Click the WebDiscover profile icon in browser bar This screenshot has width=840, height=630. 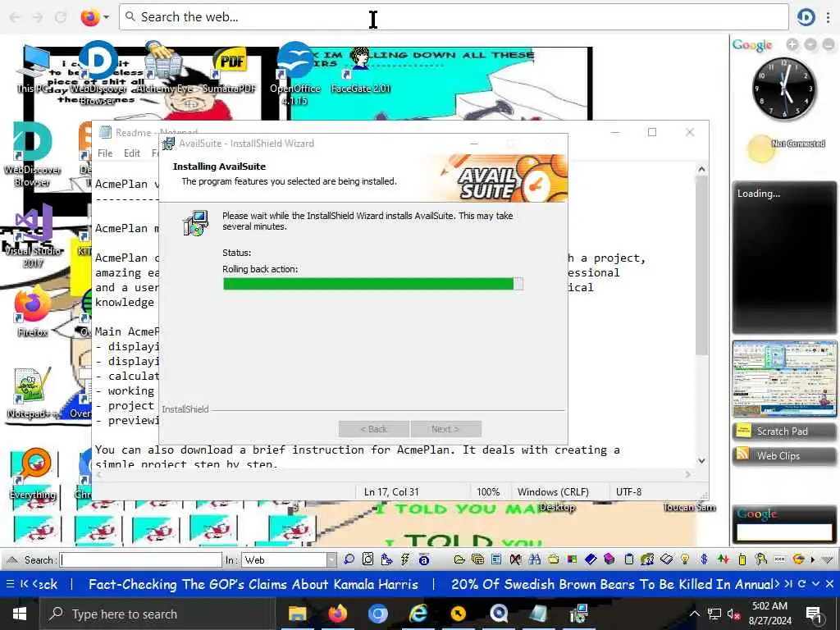(x=806, y=17)
